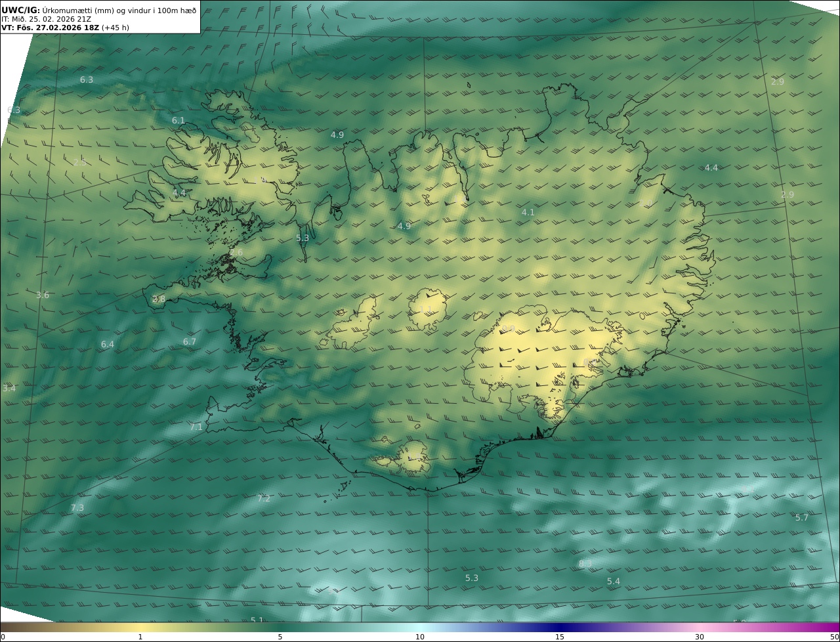Screen dimensions: 840x642
Task: Click the 2.6 value in Breiðafjörður bay
Action: [236, 253]
